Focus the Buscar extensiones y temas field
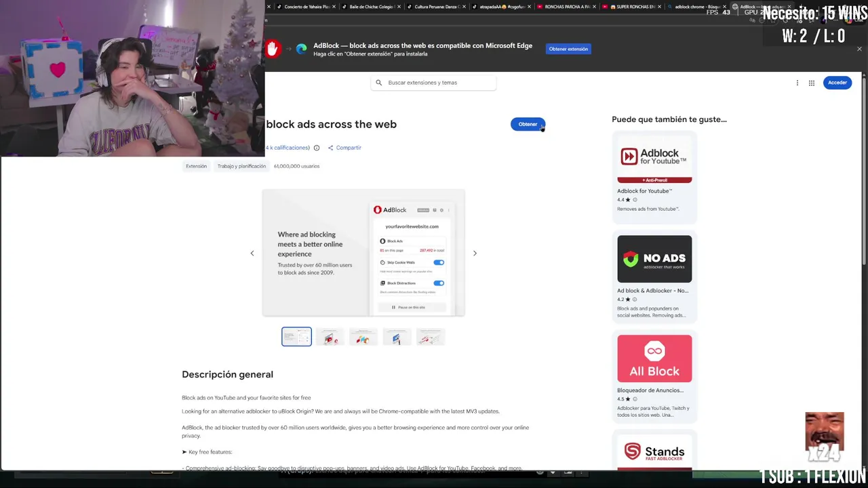868x488 pixels. (x=433, y=83)
